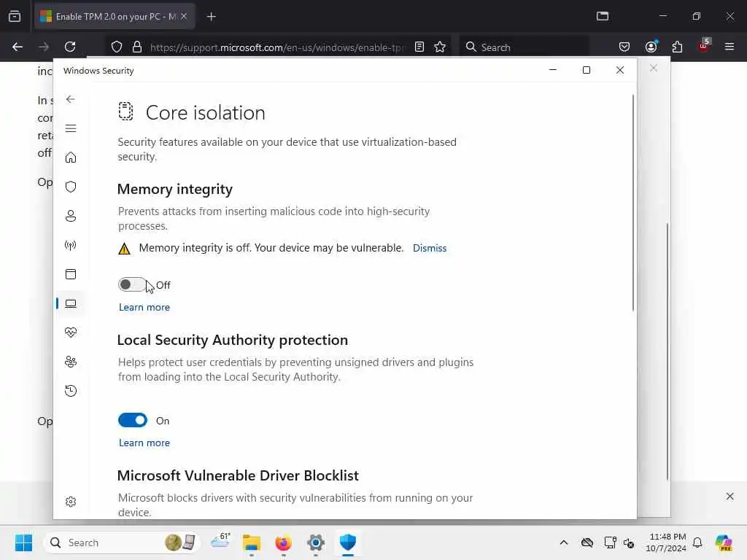The image size is (747, 560).
Task: Open Settings gear on the taskbar
Action: pos(315,542)
